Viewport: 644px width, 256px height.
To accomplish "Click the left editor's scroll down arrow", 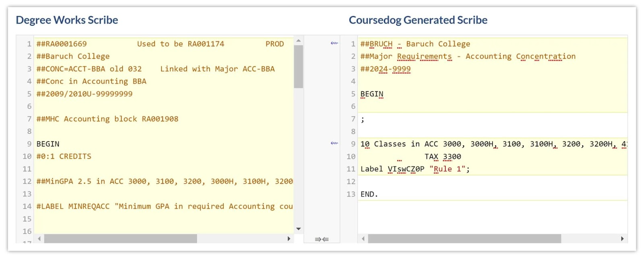I will [x=298, y=229].
